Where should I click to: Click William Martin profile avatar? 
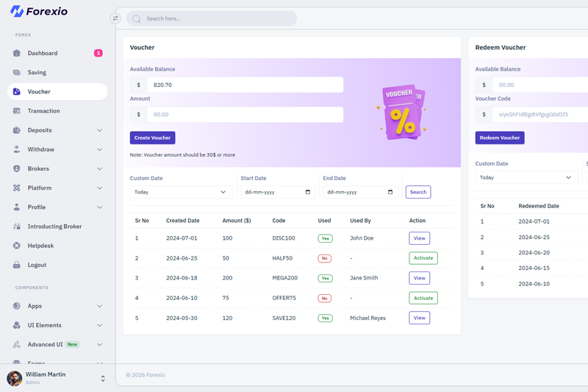tap(15, 378)
